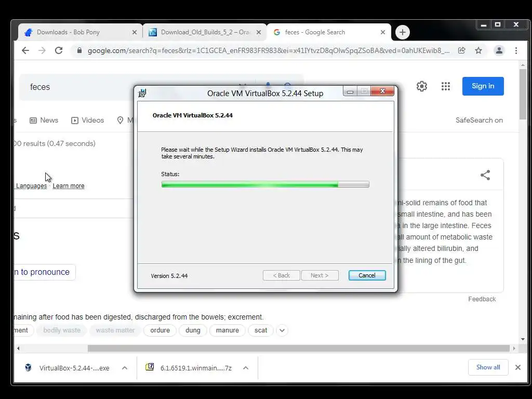Show all downloads
532x399 pixels.
[488, 367]
